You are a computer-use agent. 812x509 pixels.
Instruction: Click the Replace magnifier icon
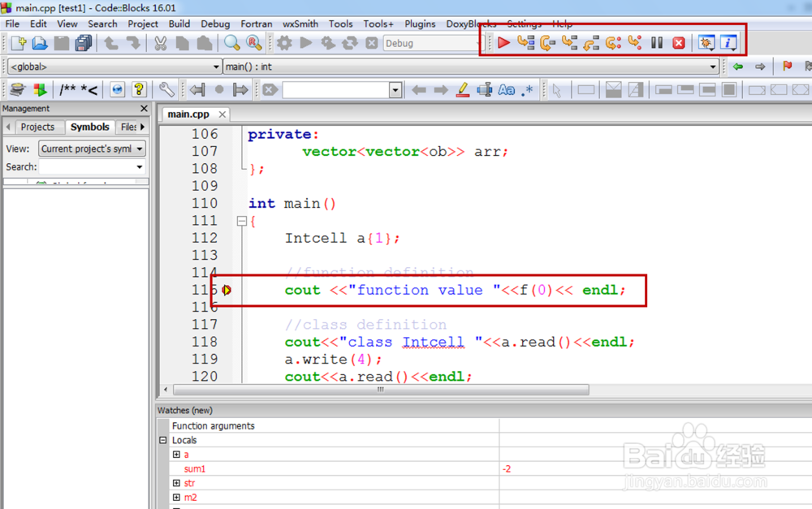pos(253,43)
